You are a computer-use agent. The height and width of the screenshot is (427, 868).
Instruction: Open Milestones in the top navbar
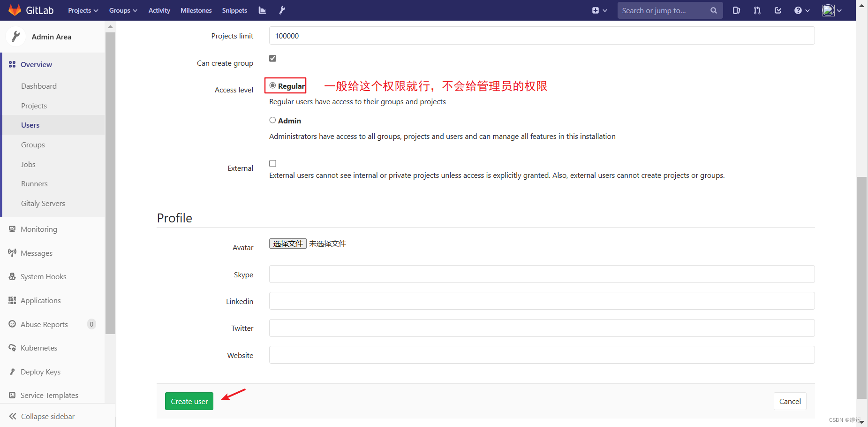(196, 10)
